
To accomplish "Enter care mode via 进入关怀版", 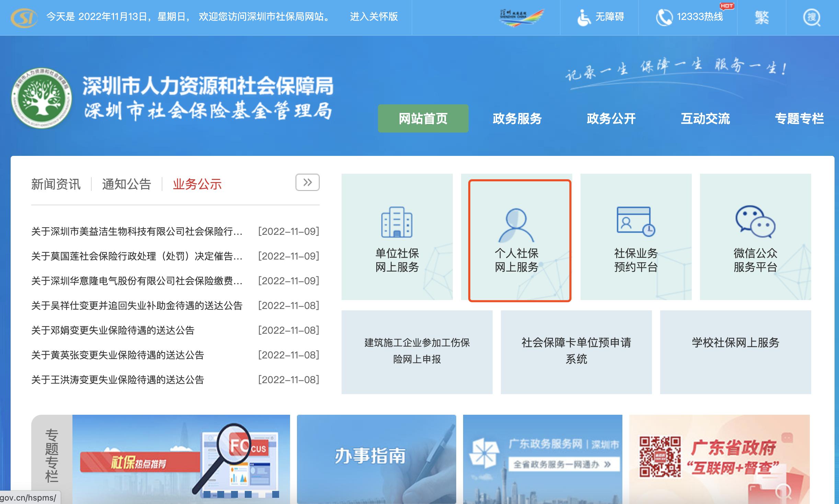I will (x=373, y=17).
